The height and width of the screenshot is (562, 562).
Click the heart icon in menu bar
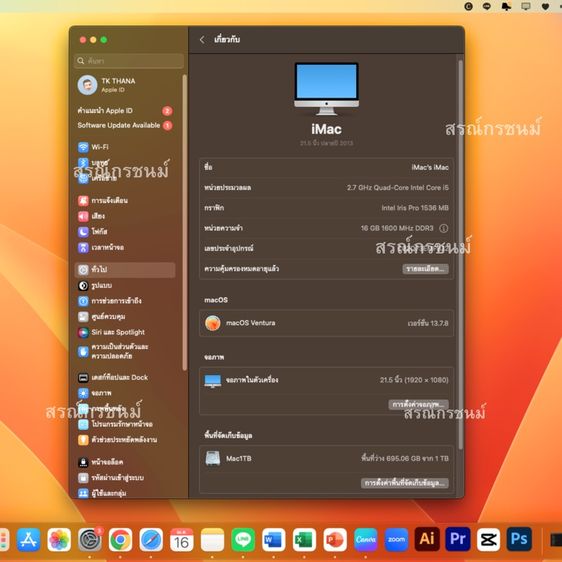545,6
